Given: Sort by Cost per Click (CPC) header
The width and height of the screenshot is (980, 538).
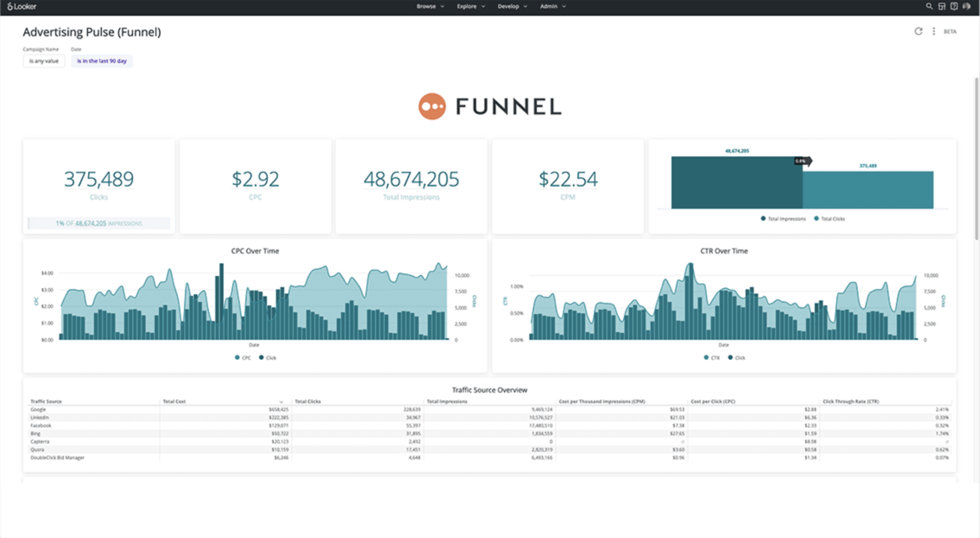Looking at the screenshot, I should coord(713,402).
